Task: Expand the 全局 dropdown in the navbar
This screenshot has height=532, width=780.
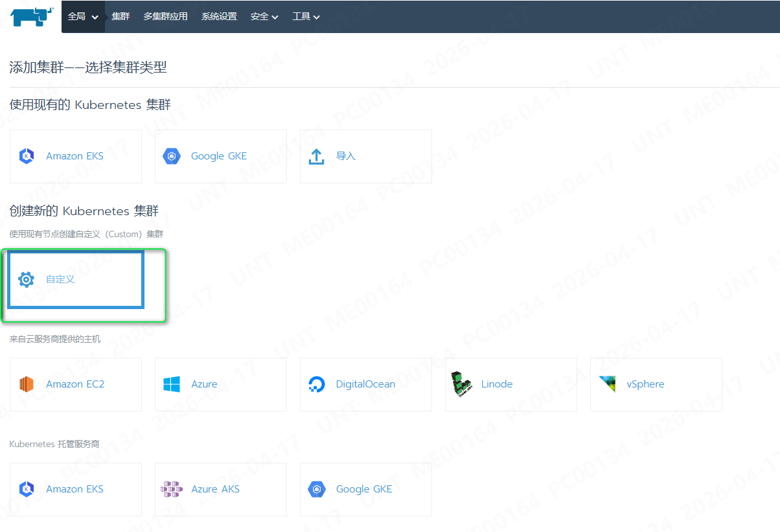Action: coord(83,17)
